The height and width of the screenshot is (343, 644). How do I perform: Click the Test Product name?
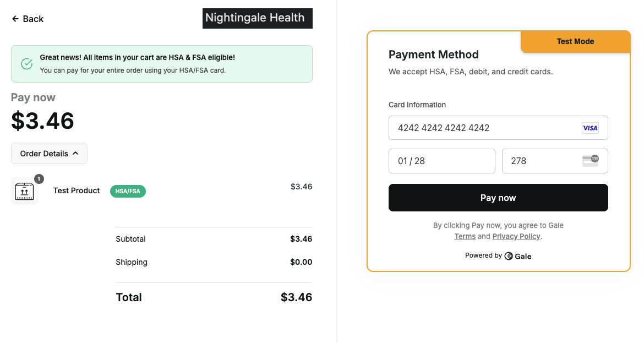(x=77, y=190)
